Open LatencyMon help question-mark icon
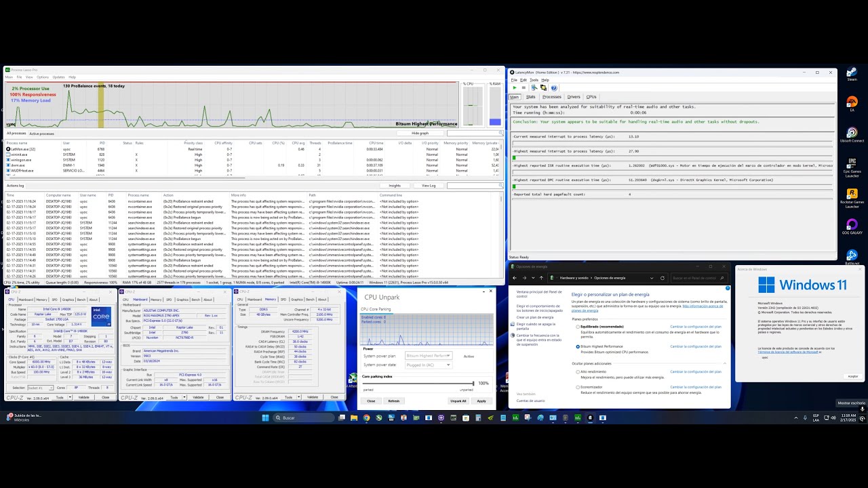 554,87
